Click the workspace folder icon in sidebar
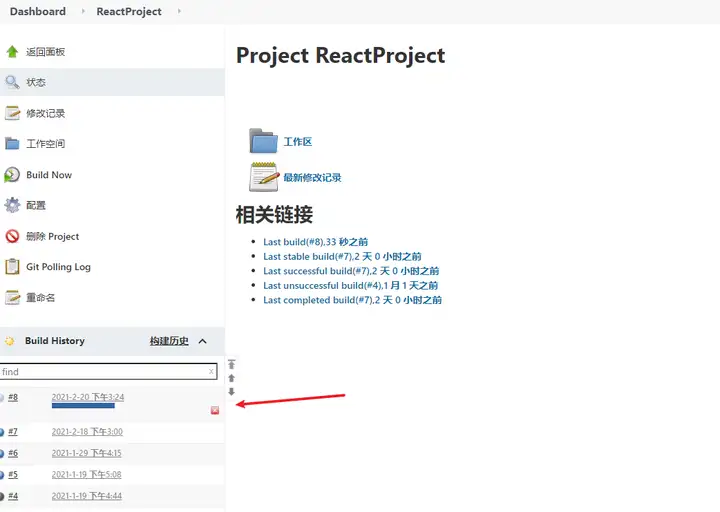Screen dimensions: 720x512 [x=12, y=144]
